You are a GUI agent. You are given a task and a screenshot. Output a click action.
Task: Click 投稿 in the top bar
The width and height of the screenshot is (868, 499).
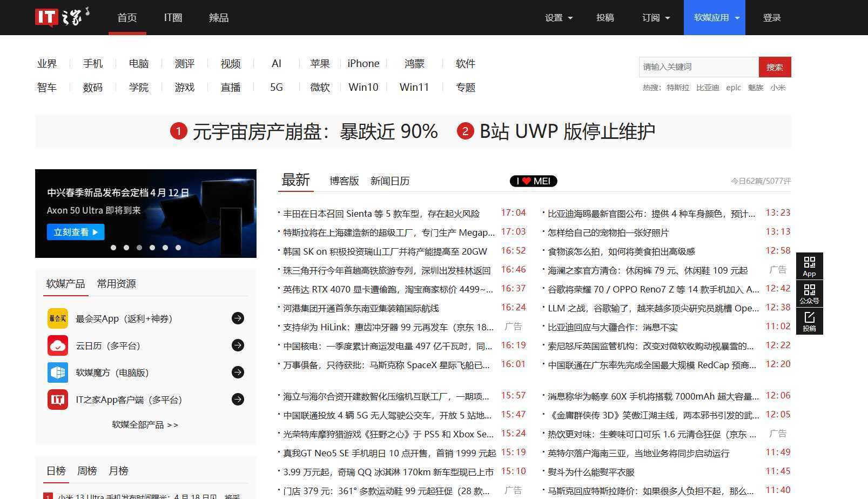[x=605, y=18]
